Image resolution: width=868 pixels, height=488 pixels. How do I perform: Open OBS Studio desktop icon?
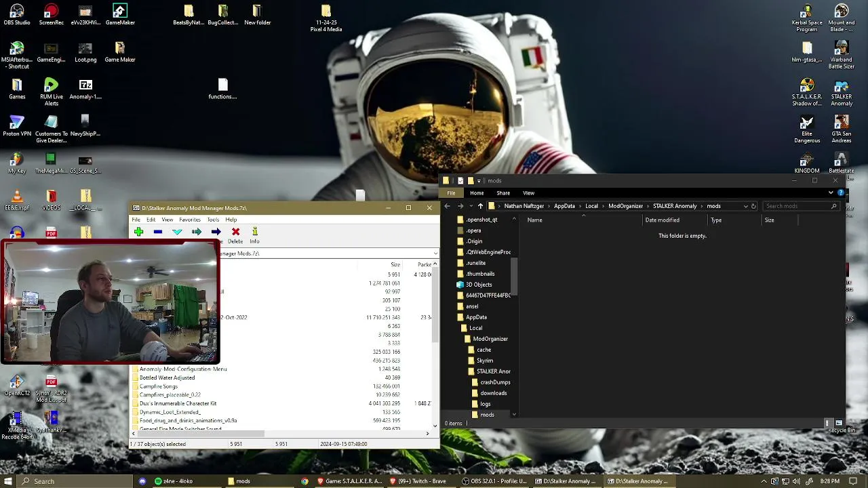(x=17, y=14)
